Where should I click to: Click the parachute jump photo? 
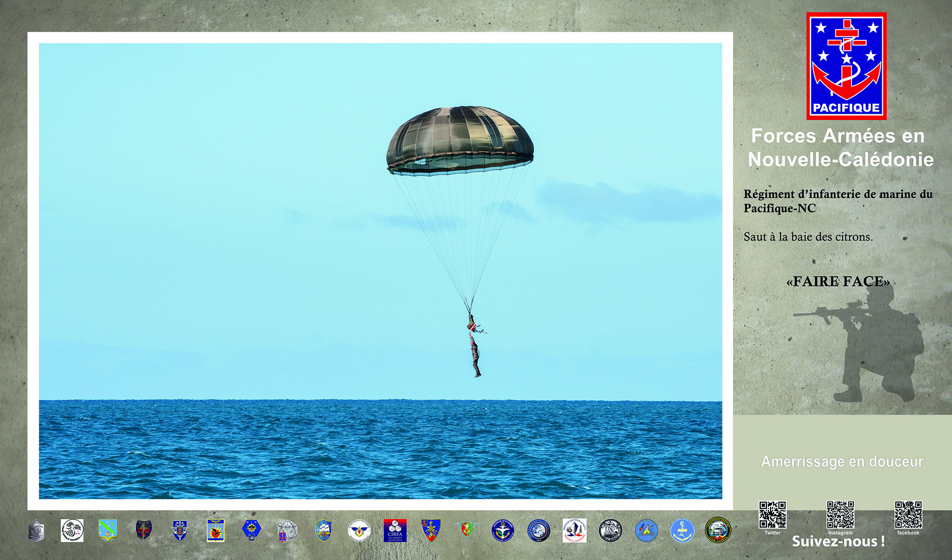click(380, 271)
